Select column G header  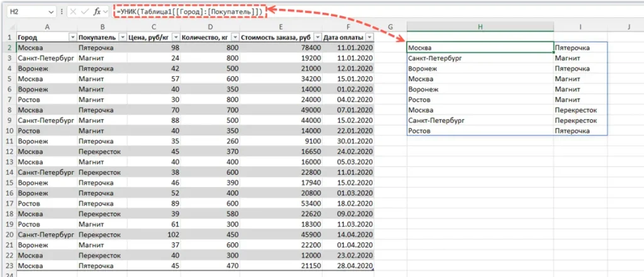[x=390, y=26]
